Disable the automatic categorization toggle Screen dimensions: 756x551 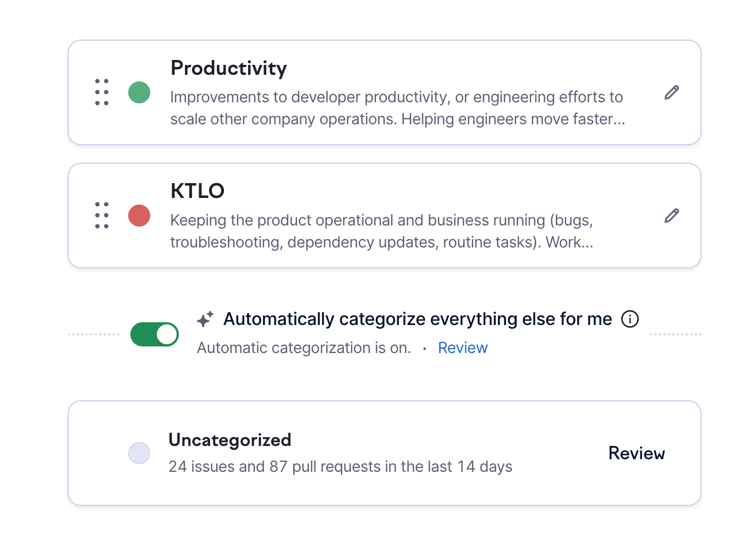[155, 334]
